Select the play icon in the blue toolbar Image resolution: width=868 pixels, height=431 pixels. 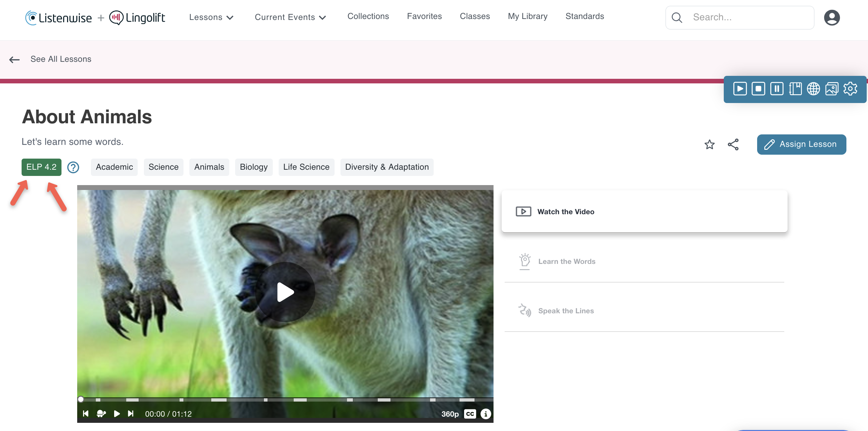[x=740, y=89]
